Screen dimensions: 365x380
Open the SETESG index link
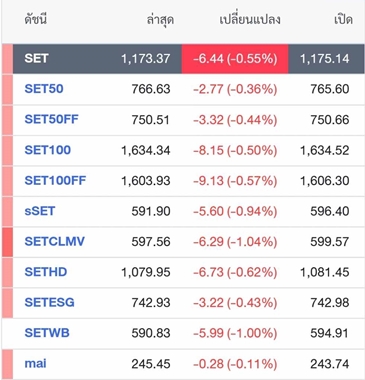click(49, 302)
